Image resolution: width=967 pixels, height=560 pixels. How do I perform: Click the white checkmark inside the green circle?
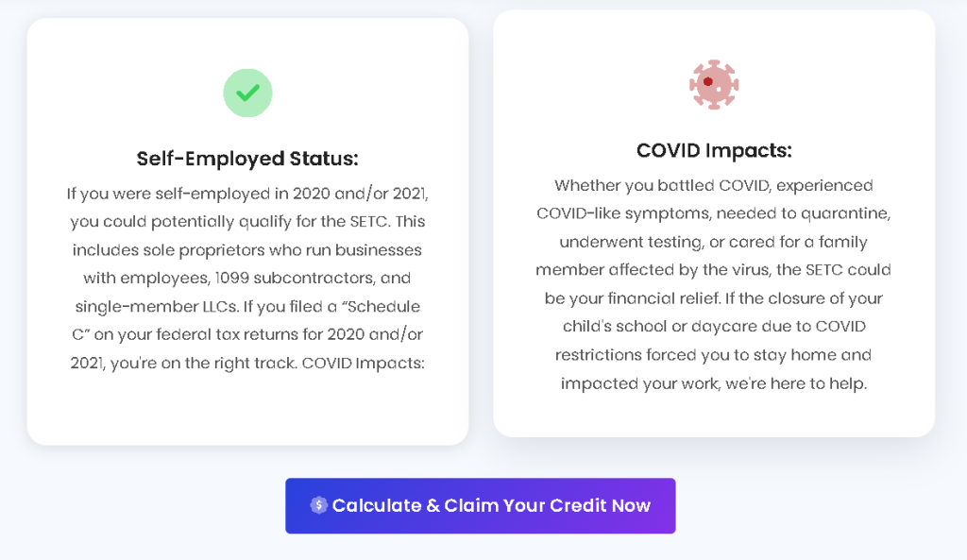point(247,93)
